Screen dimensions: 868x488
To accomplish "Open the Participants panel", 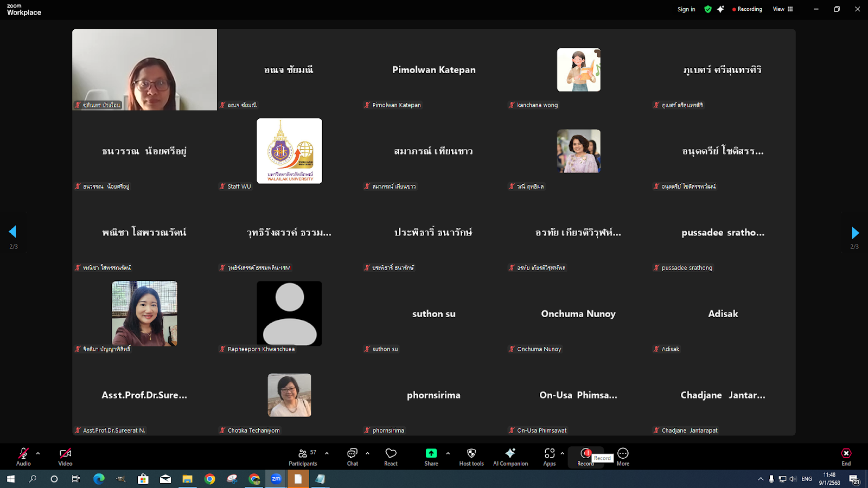I will click(303, 456).
